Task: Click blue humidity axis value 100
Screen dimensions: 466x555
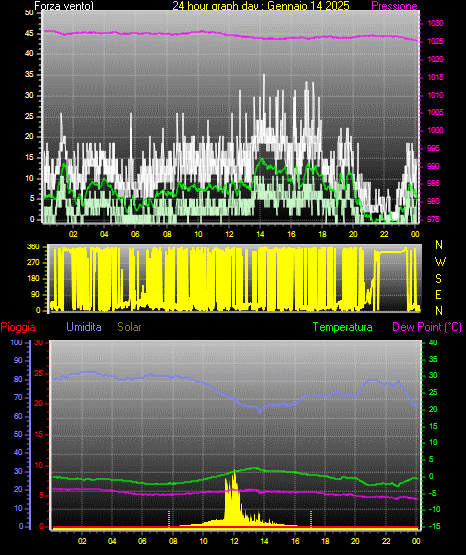Action: 16,343
